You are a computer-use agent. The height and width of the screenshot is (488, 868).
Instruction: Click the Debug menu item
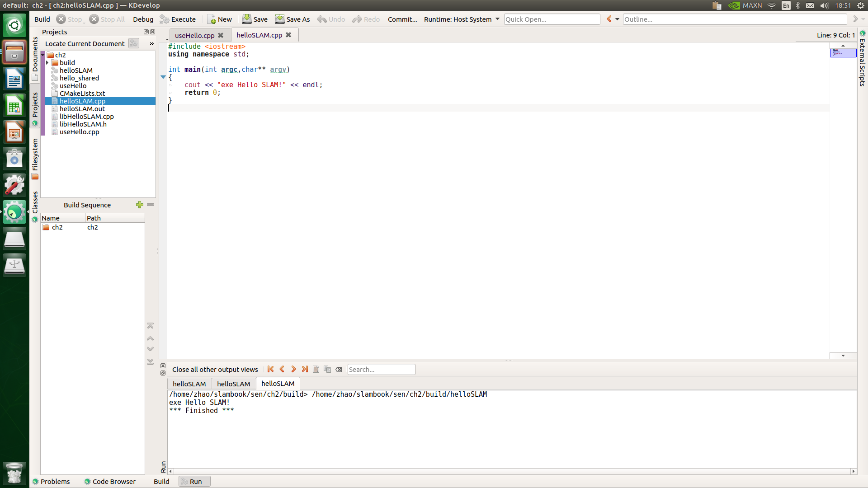point(143,19)
